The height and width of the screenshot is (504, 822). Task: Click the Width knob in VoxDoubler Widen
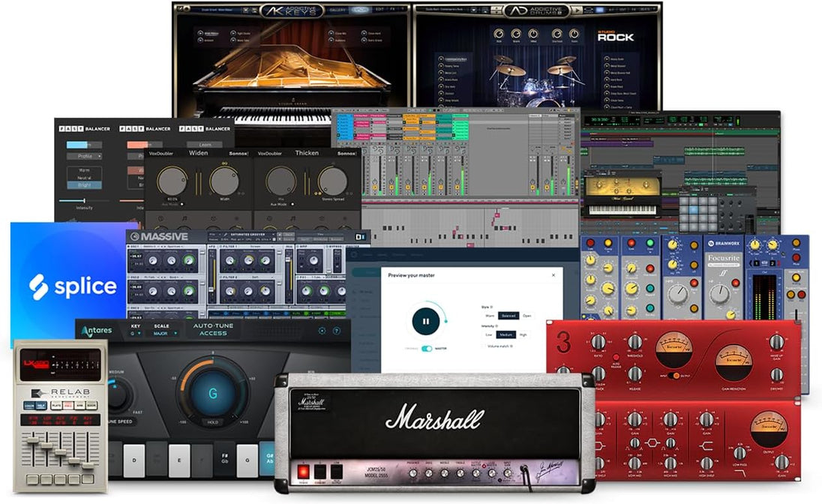click(224, 181)
